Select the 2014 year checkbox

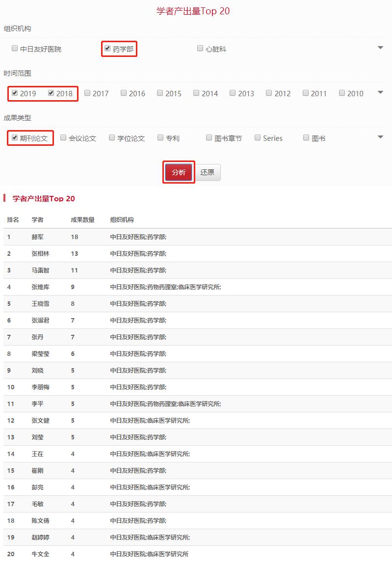click(x=196, y=93)
